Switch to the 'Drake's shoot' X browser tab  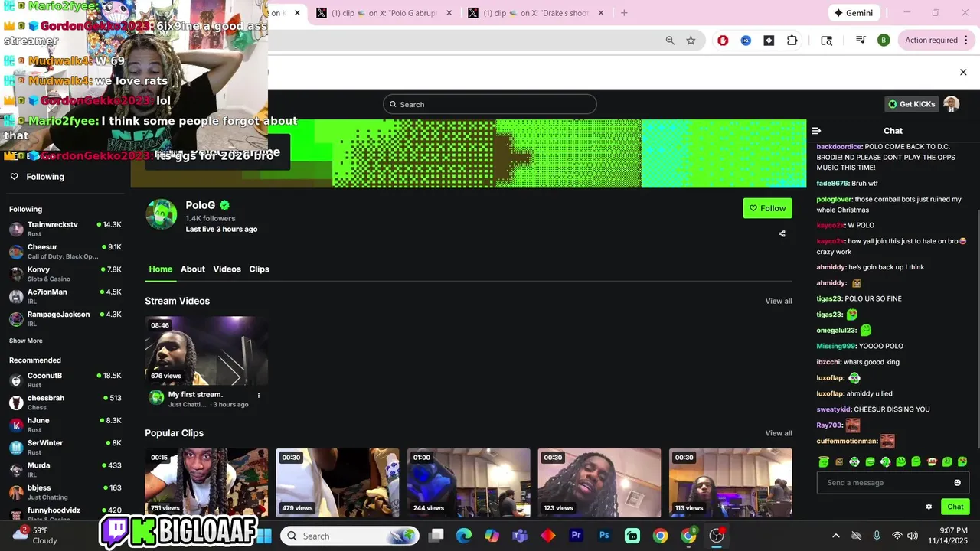click(x=536, y=13)
